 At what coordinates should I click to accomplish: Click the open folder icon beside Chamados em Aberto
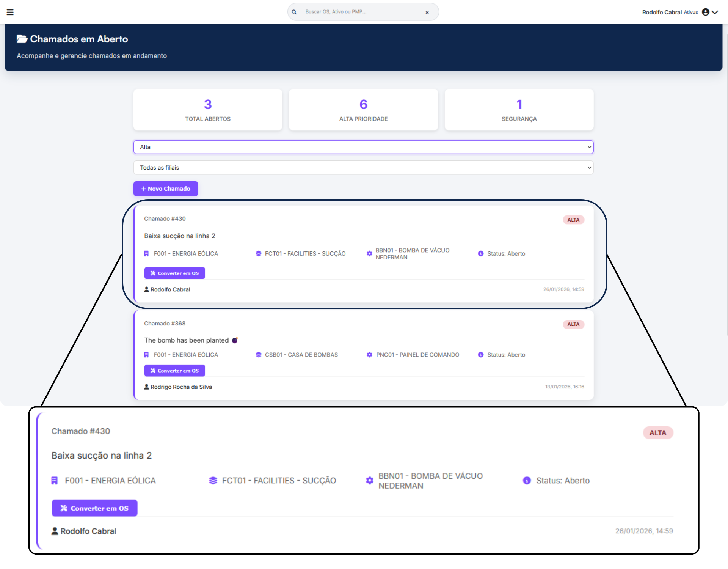pos(22,39)
